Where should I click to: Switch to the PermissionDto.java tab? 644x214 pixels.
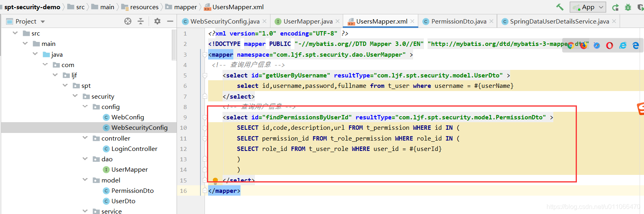[458, 21]
